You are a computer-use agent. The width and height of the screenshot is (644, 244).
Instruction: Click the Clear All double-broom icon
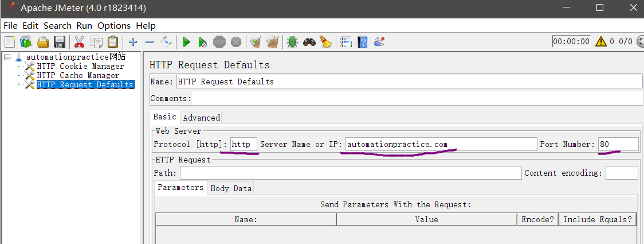tap(273, 41)
